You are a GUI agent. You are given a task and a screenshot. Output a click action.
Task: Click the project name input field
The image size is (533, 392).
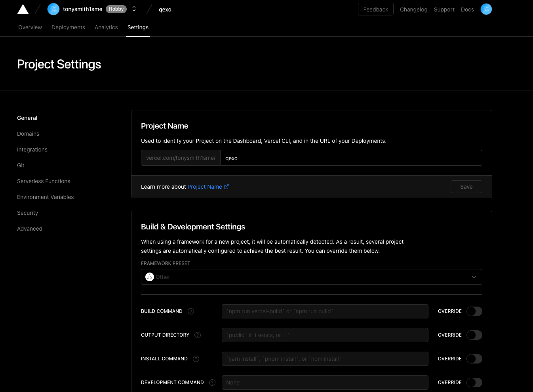pyautogui.click(x=351, y=158)
